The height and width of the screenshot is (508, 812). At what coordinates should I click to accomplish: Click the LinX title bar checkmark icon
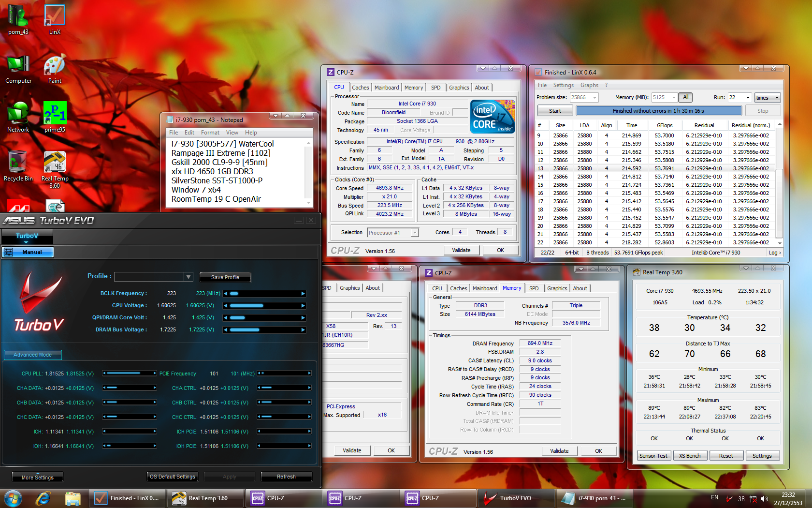tap(537, 73)
